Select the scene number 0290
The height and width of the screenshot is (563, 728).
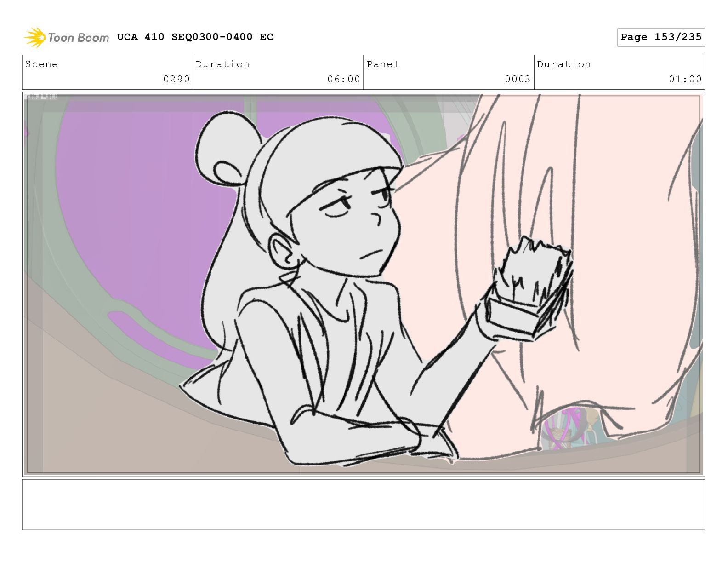[176, 79]
